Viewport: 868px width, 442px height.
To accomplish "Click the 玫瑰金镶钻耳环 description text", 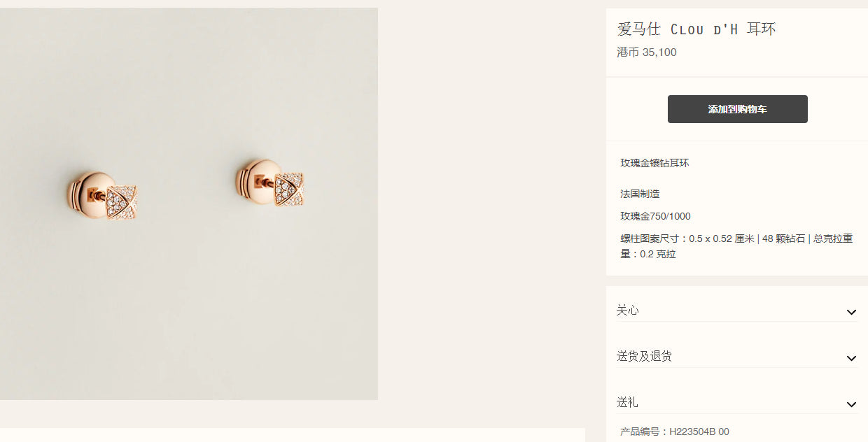I will pos(654,163).
